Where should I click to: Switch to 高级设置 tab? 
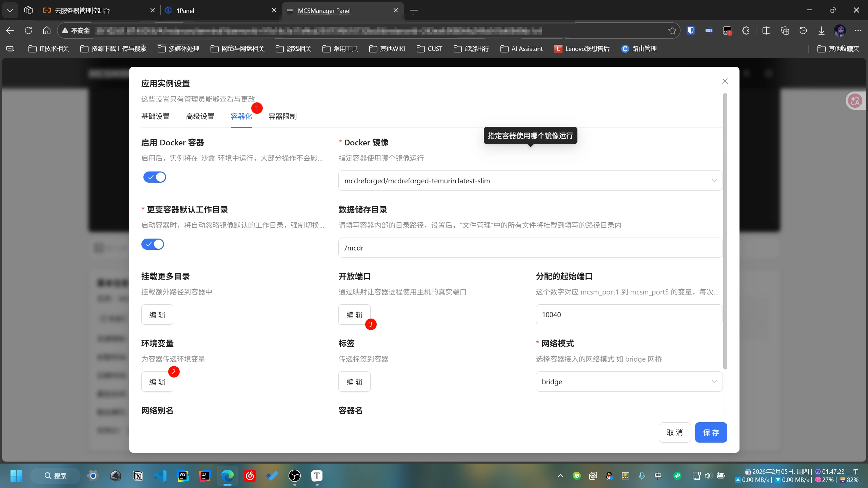200,117
